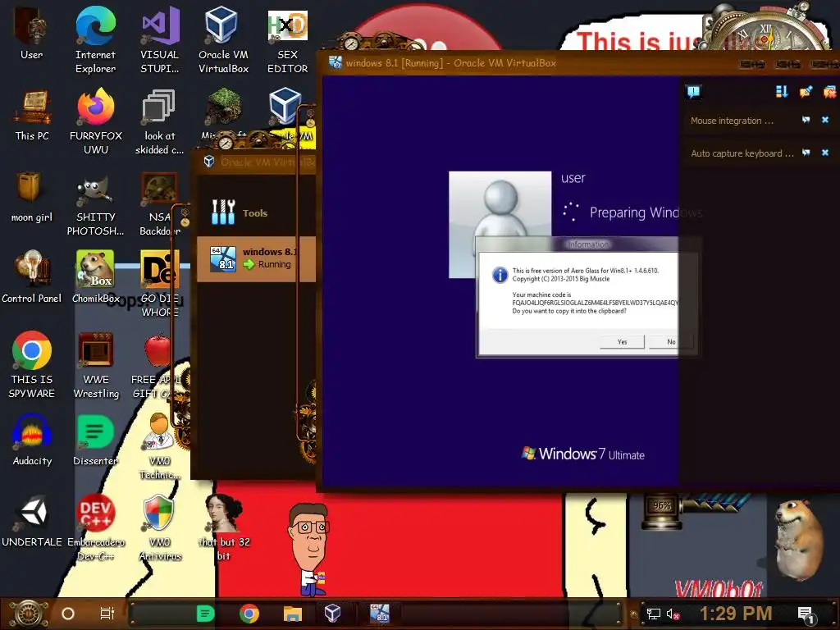This screenshot has height=630, width=840.
Task: Open Embarcadero Dev-C++ desktop shortcut
Action: tap(96, 527)
